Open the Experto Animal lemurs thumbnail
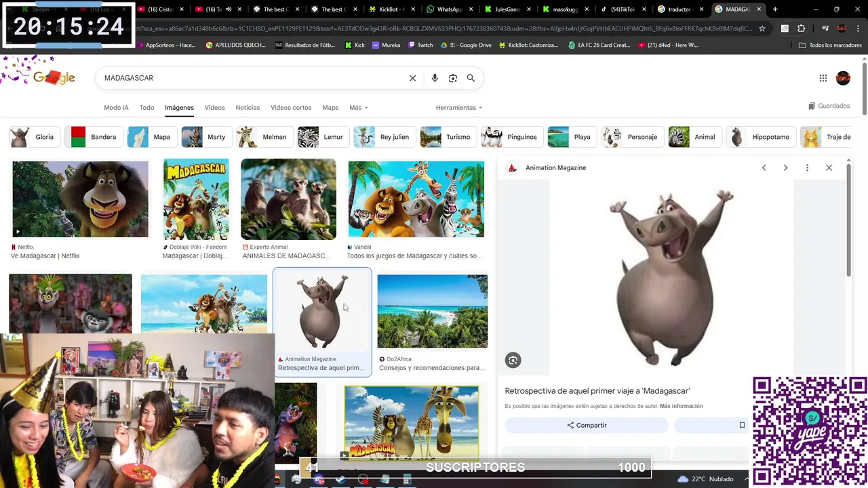 click(x=288, y=199)
